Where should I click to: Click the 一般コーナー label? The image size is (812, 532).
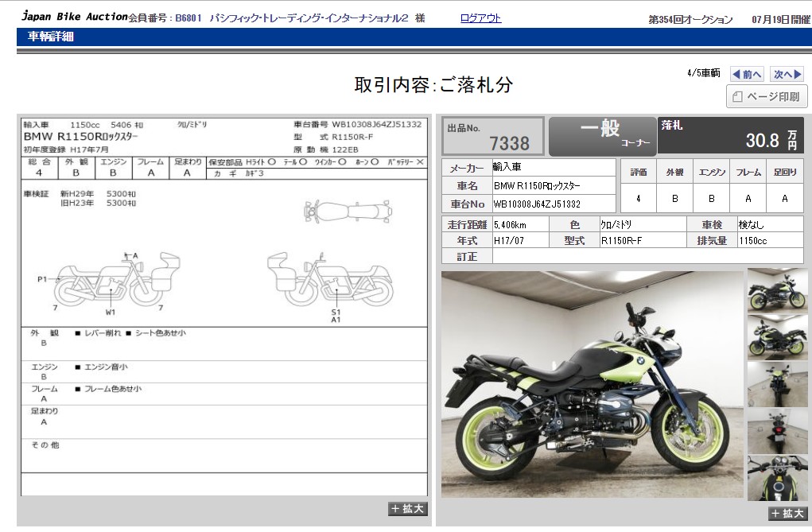(602, 136)
